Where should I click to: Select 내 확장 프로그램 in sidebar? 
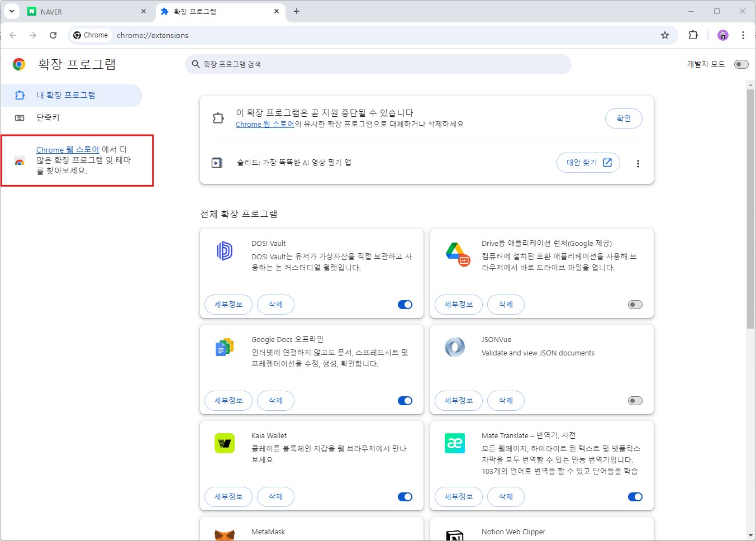point(72,96)
